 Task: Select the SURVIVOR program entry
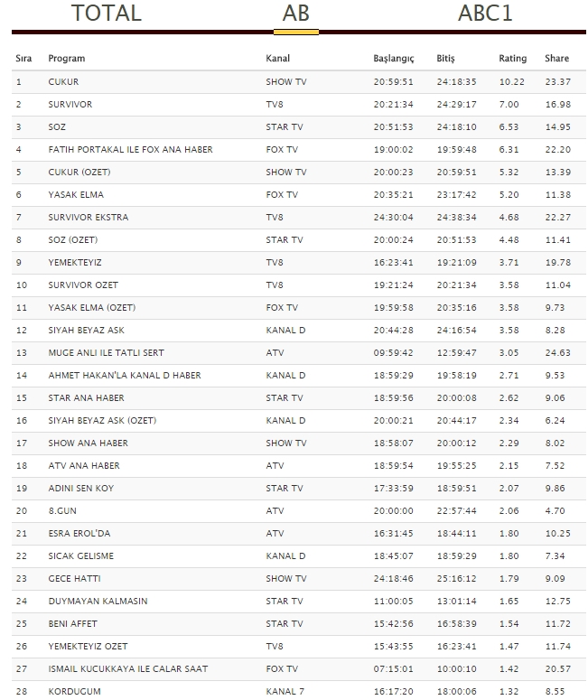point(70,105)
